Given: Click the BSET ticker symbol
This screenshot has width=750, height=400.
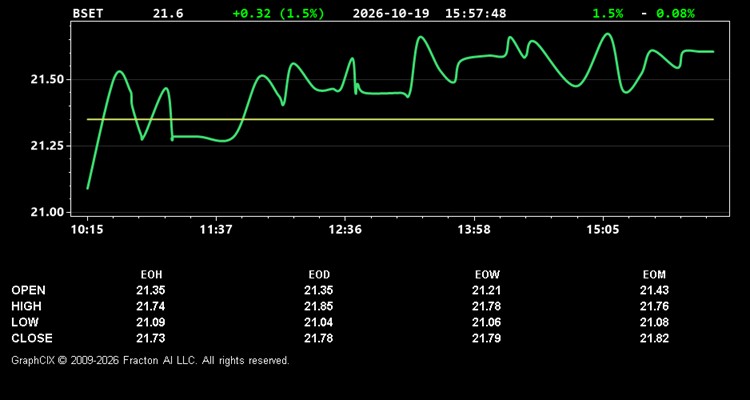Looking at the screenshot, I should tap(88, 13).
